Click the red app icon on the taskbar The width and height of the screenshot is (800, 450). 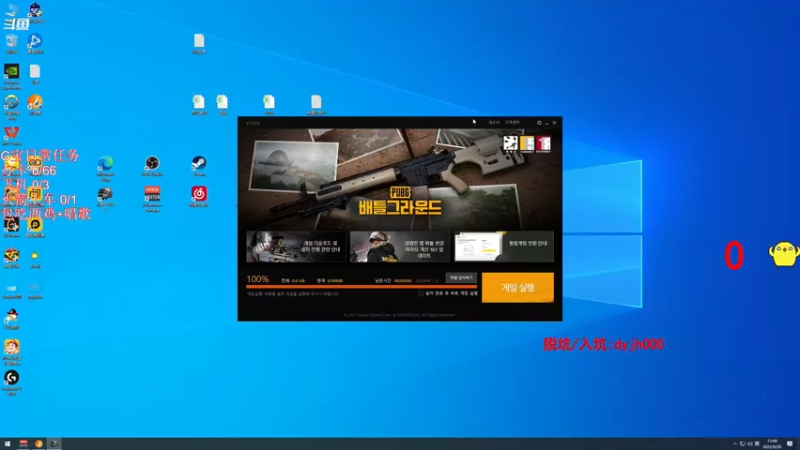23,444
